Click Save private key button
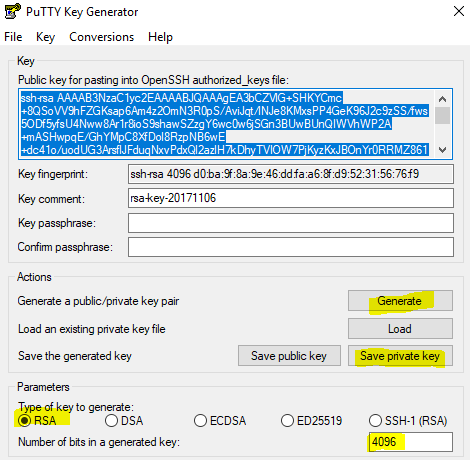 click(x=400, y=356)
